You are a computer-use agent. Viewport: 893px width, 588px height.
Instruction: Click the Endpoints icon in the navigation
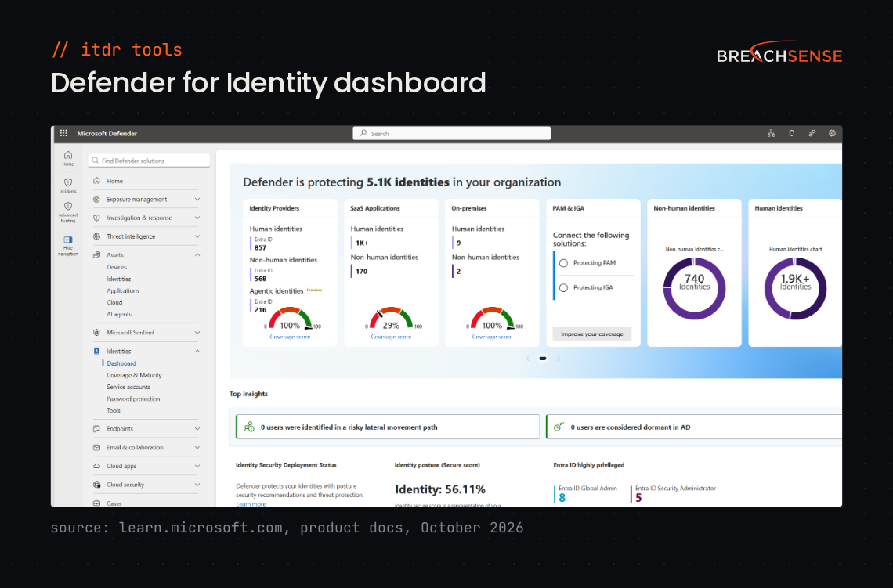[x=96, y=429]
